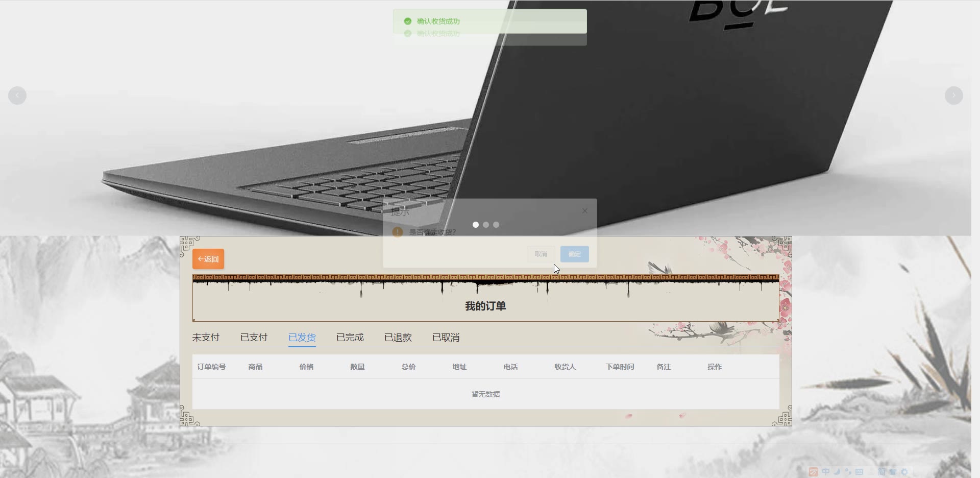
Task: Click the page vertical scrollbar
Action: click(x=975, y=239)
